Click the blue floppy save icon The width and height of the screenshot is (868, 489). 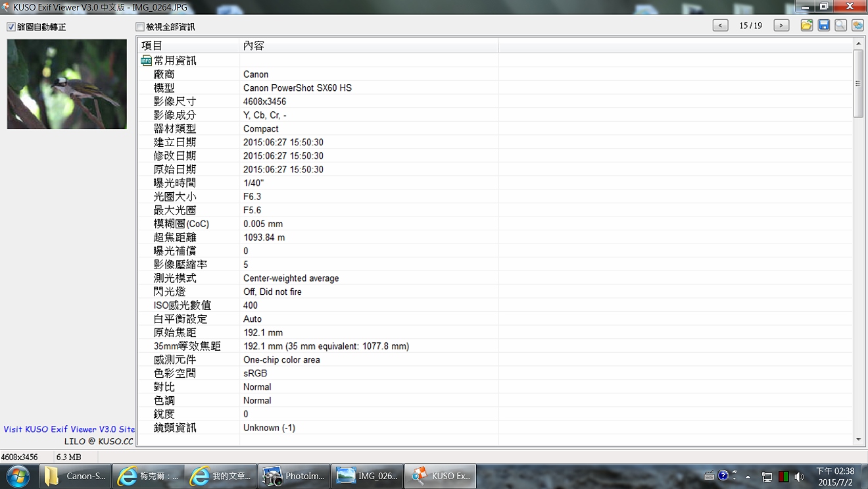click(824, 25)
